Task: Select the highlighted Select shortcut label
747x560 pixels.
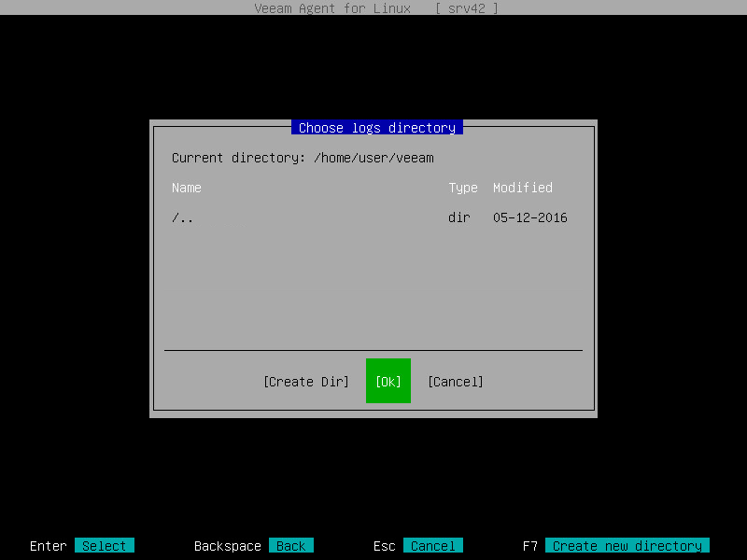Action: [x=104, y=546]
